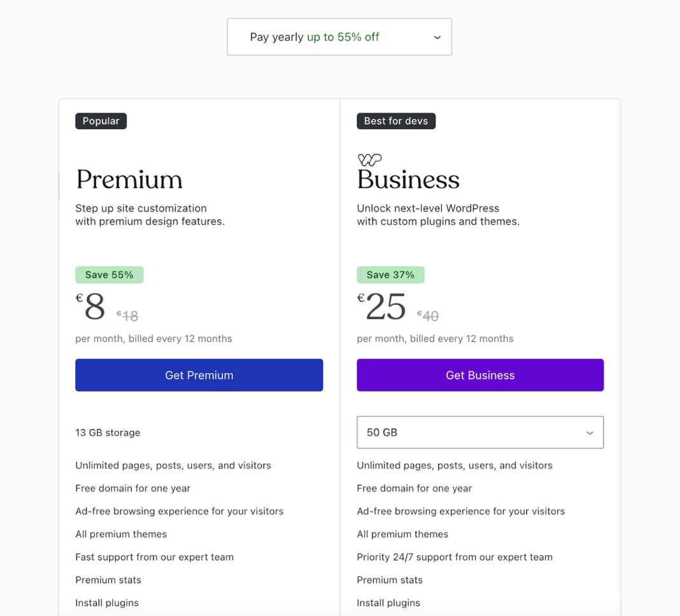Viewport: 680px width, 616px height.
Task: Click the Get Business button
Action: tap(480, 375)
